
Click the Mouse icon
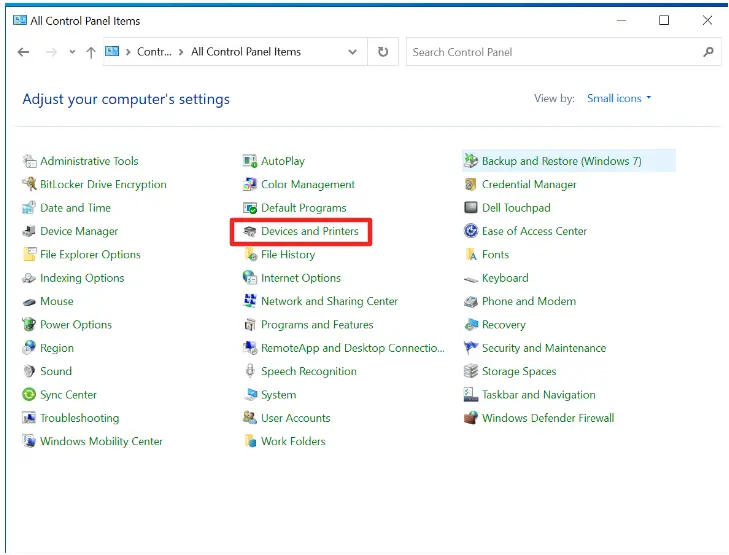[x=29, y=302]
